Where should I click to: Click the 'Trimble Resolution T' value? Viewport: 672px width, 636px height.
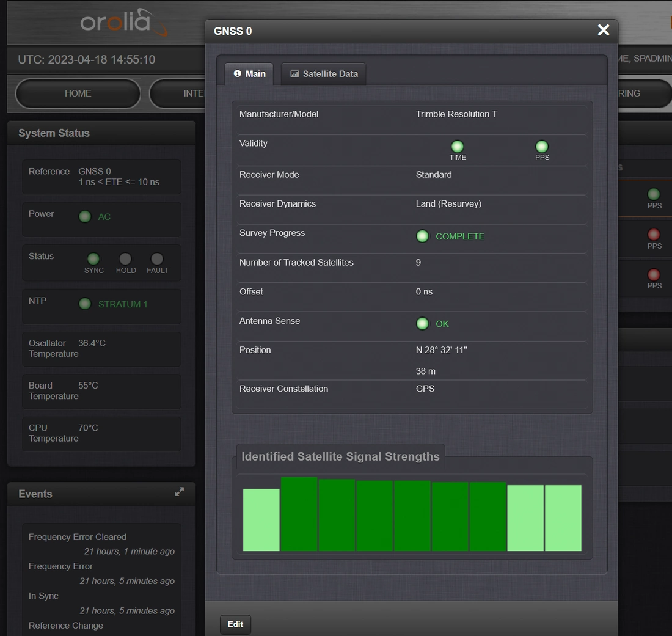click(x=456, y=114)
